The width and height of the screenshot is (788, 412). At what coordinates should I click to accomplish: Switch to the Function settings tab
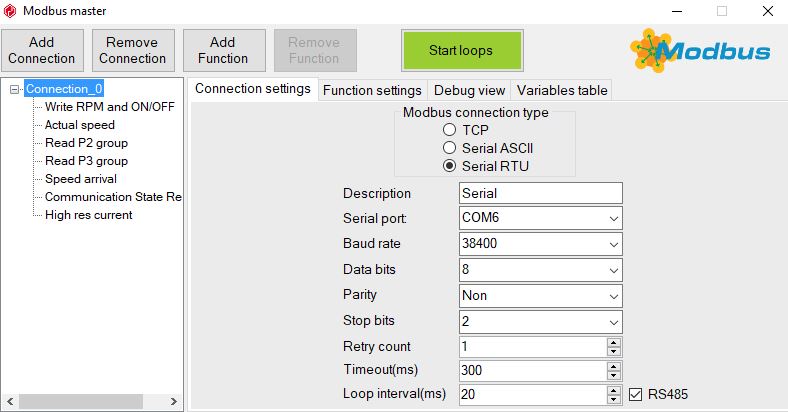coord(372,90)
